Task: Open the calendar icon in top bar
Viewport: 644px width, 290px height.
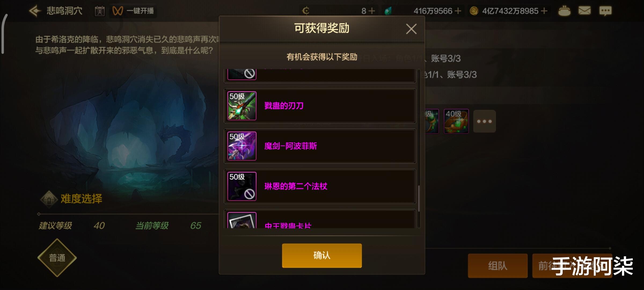Action: 100,11
